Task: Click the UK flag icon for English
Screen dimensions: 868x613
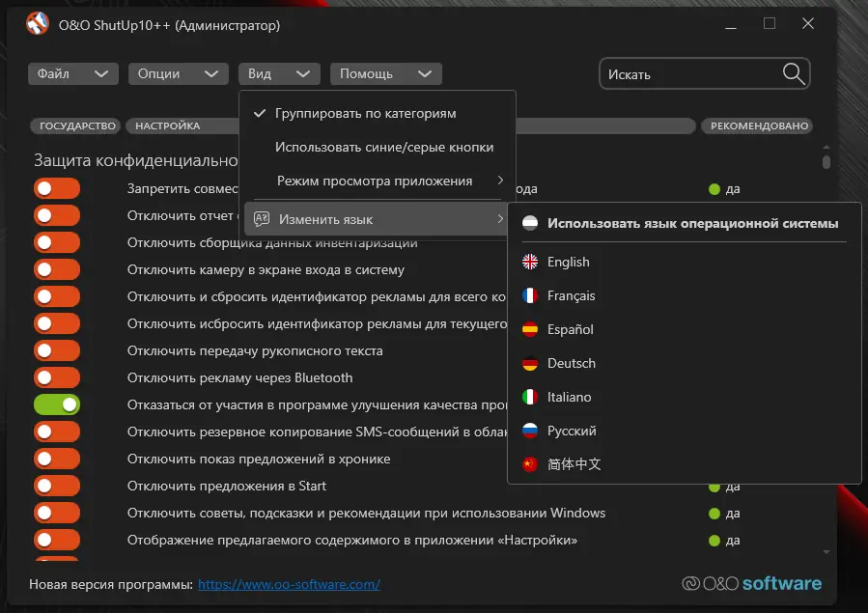Action: (530, 262)
